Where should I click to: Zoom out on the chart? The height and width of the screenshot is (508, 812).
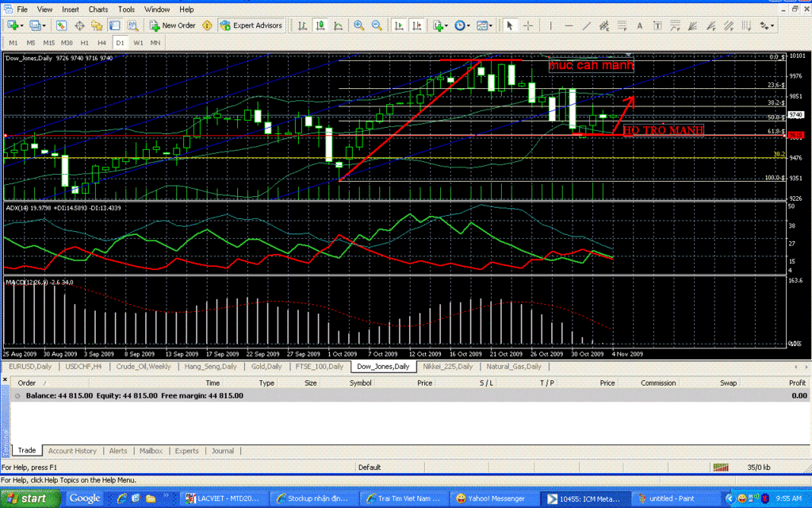pos(377,25)
